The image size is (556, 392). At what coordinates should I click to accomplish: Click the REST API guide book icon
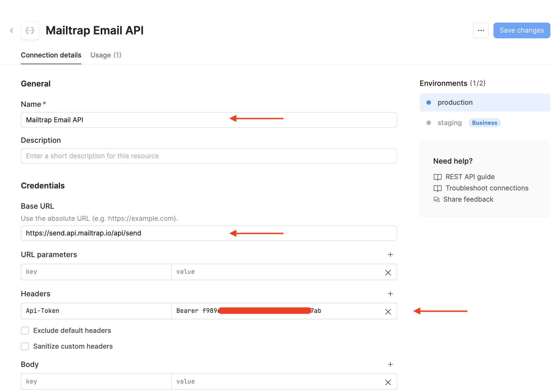point(437,177)
